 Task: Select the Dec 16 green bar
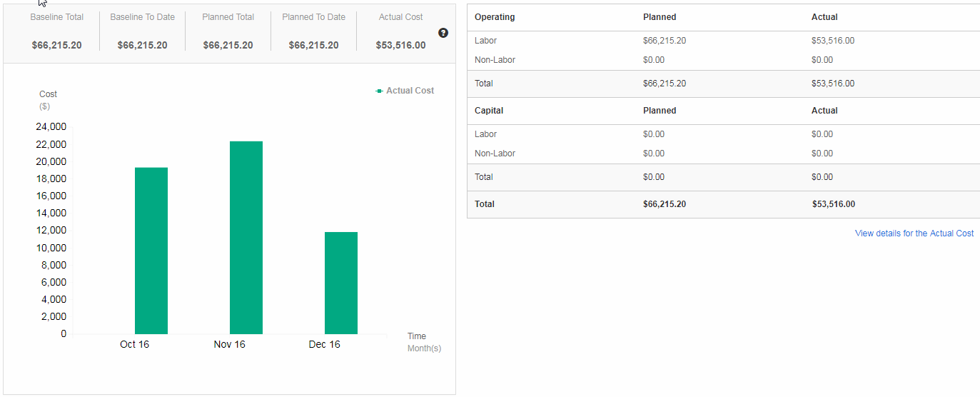(x=340, y=283)
